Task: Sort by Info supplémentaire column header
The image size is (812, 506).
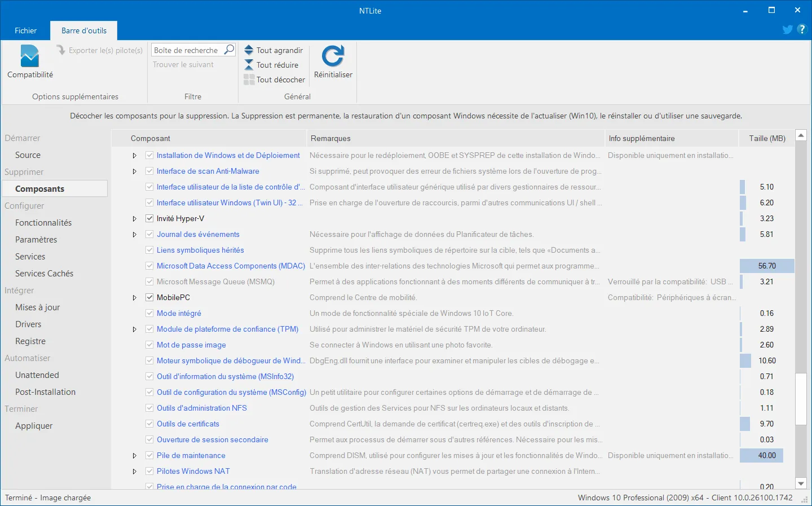Action: (671, 138)
